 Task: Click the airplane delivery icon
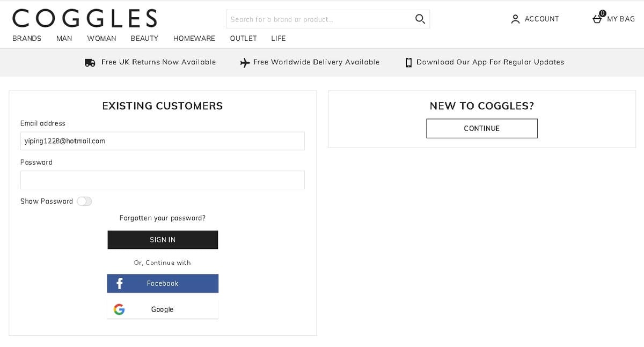click(x=245, y=62)
